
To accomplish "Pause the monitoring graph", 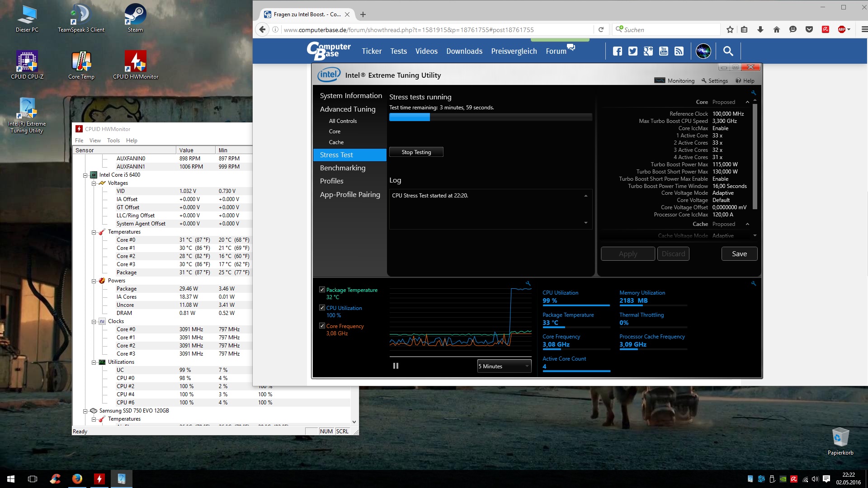I will pyautogui.click(x=396, y=366).
